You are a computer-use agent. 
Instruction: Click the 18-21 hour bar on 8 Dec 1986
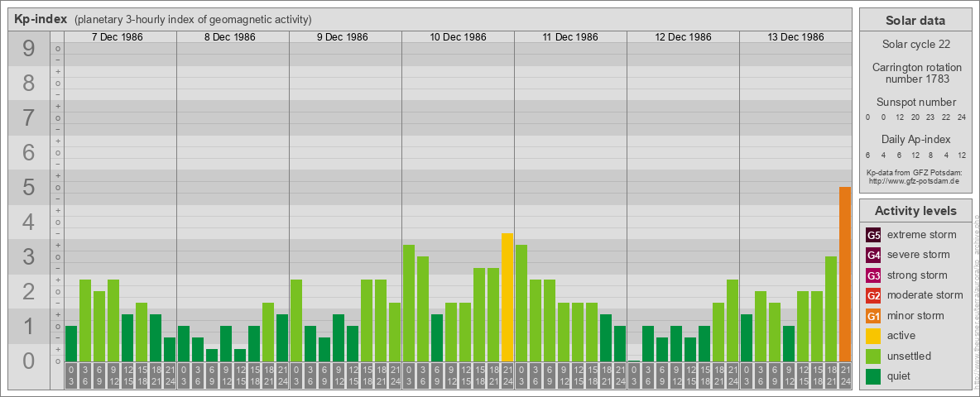click(268, 332)
